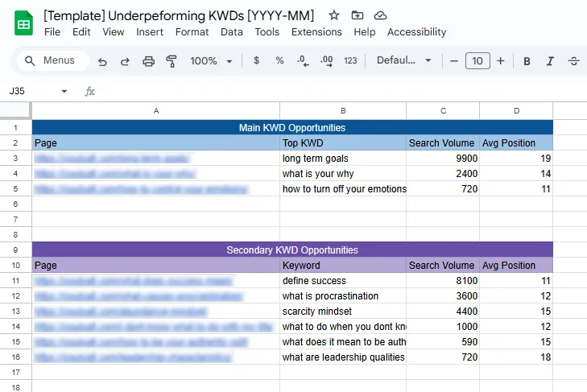
Task: Select column A header
Action: point(156,111)
